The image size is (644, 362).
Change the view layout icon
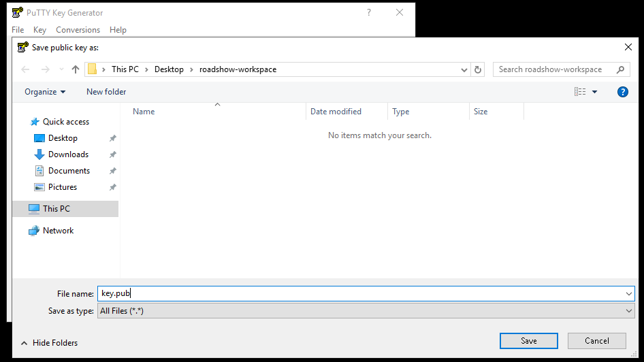point(580,92)
